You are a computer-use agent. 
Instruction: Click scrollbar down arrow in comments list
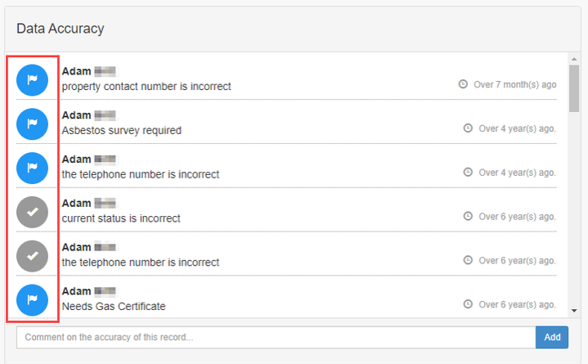click(x=574, y=311)
